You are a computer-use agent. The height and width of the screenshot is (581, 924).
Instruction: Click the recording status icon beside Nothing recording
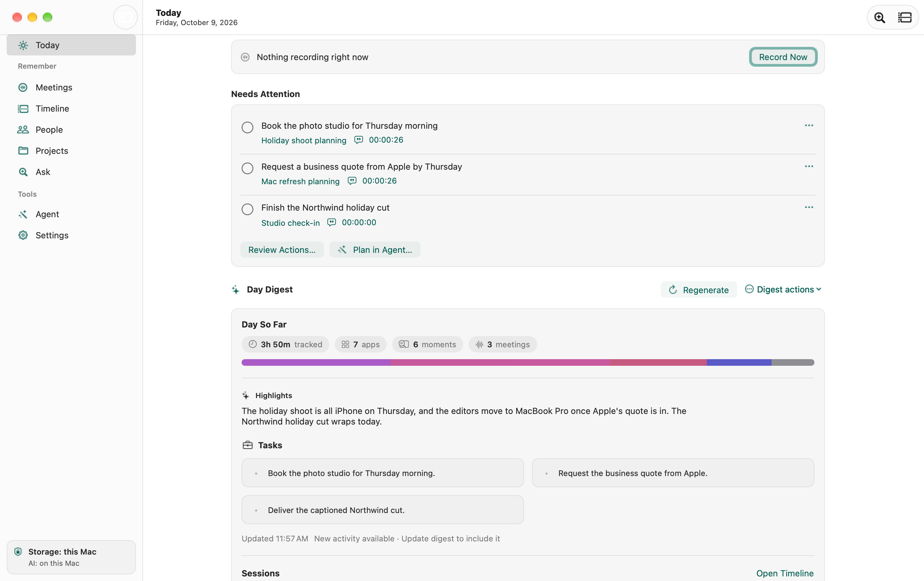(x=245, y=57)
